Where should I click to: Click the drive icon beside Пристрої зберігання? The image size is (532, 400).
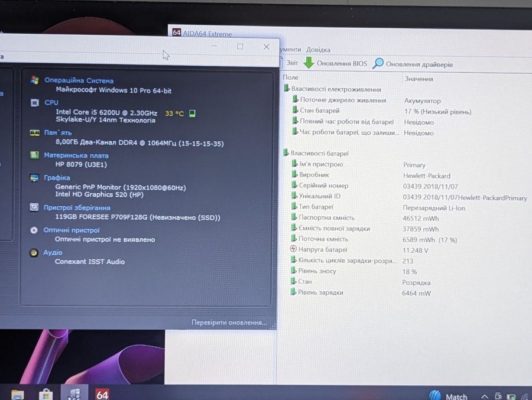point(34,207)
